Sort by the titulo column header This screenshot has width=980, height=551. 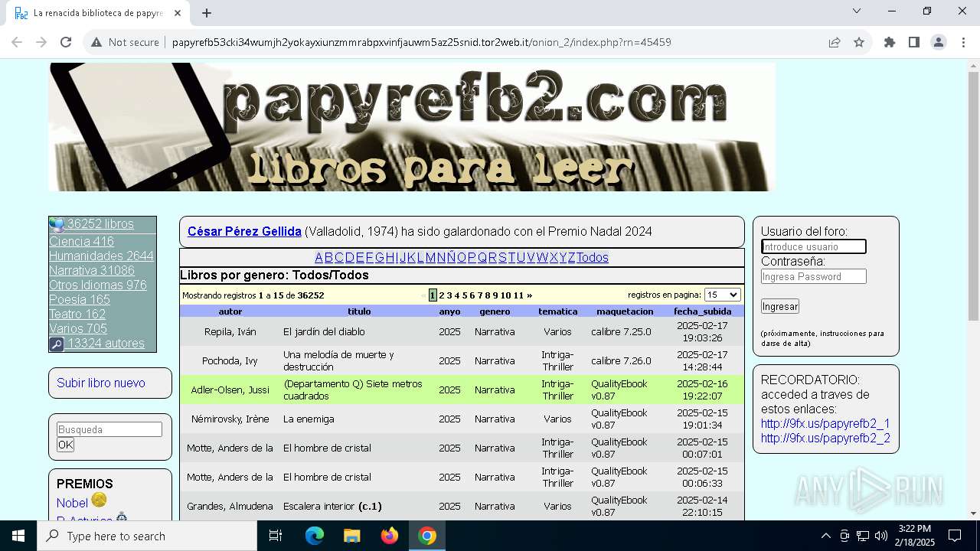(359, 311)
